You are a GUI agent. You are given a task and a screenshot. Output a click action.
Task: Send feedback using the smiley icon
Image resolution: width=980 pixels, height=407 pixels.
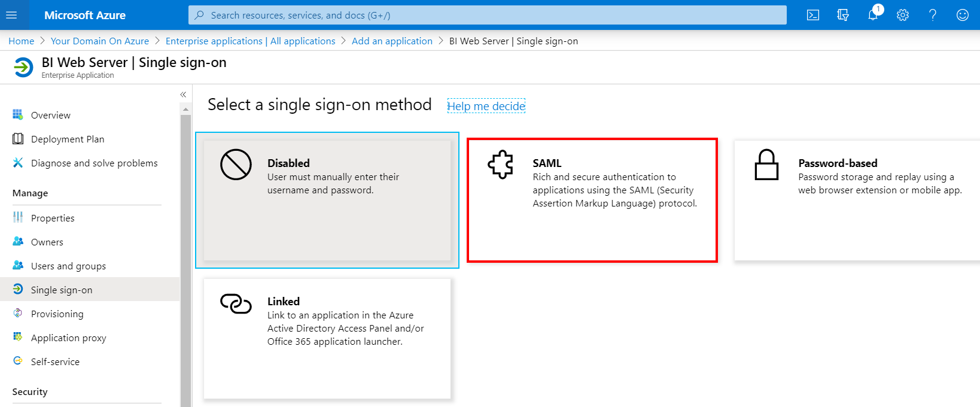pos(962,15)
